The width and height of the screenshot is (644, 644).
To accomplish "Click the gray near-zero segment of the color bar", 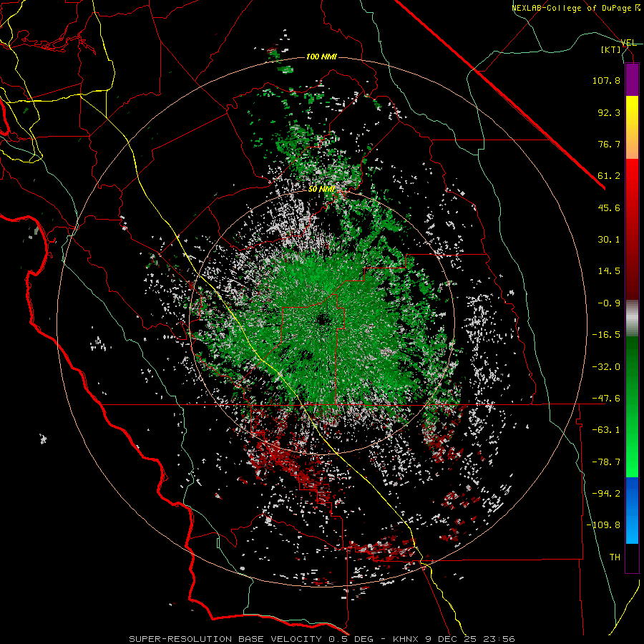I will coord(632,318).
